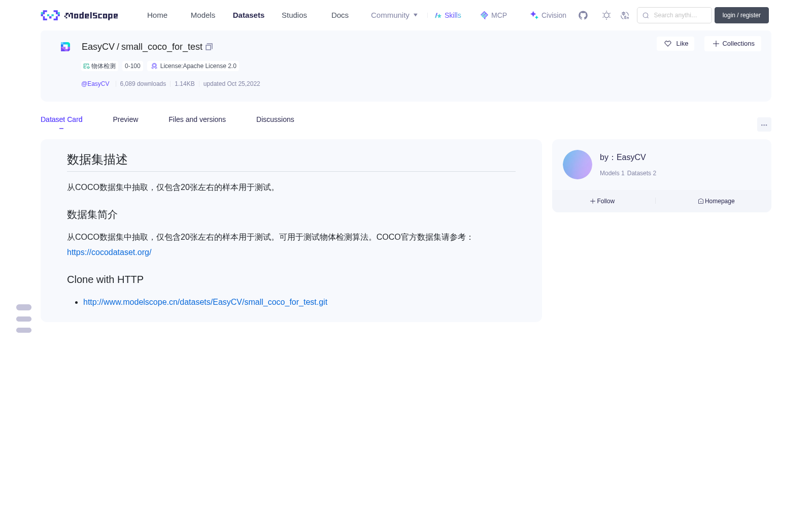Switch language with the translate icon

pyautogui.click(x=625, y=15)
